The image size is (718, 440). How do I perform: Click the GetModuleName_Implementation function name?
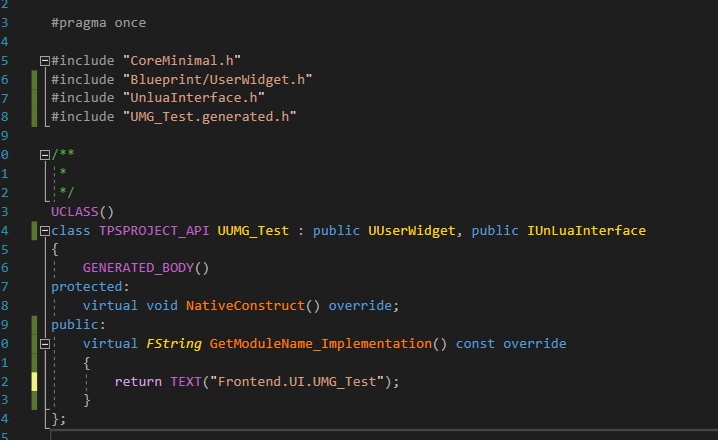point(321,344)
